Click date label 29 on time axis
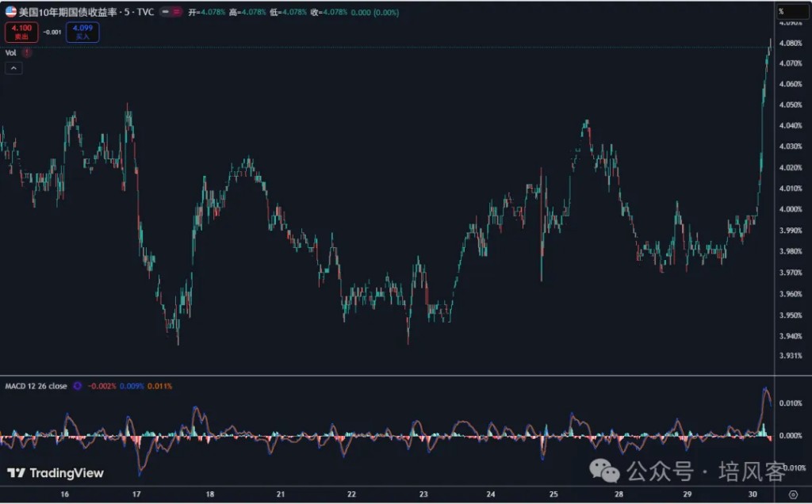 pos(688,494)
